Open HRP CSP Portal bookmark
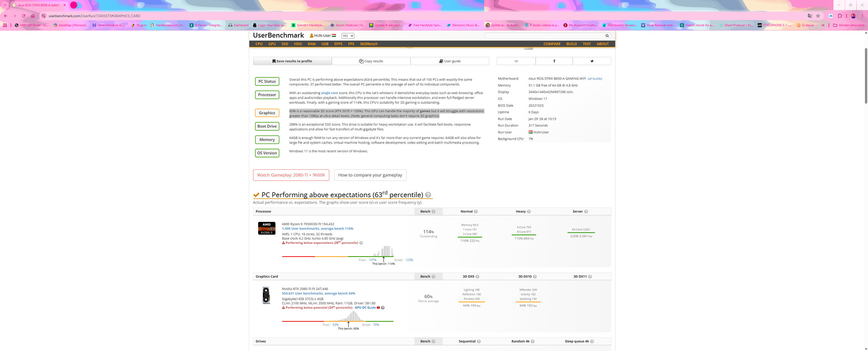 point(31,25)
